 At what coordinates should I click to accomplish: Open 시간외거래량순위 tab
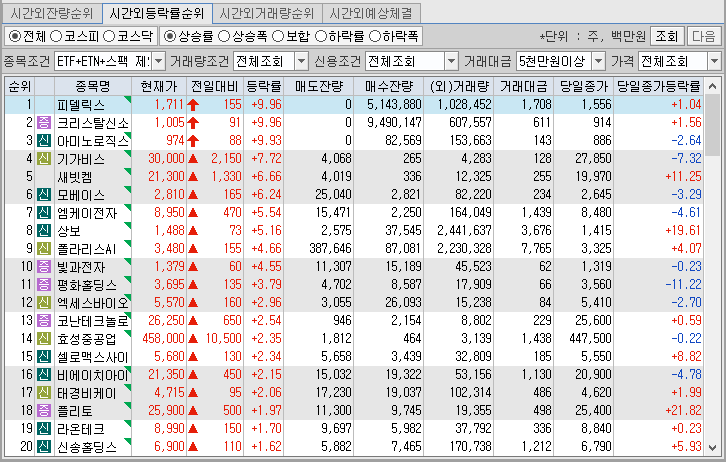point(267,13)
